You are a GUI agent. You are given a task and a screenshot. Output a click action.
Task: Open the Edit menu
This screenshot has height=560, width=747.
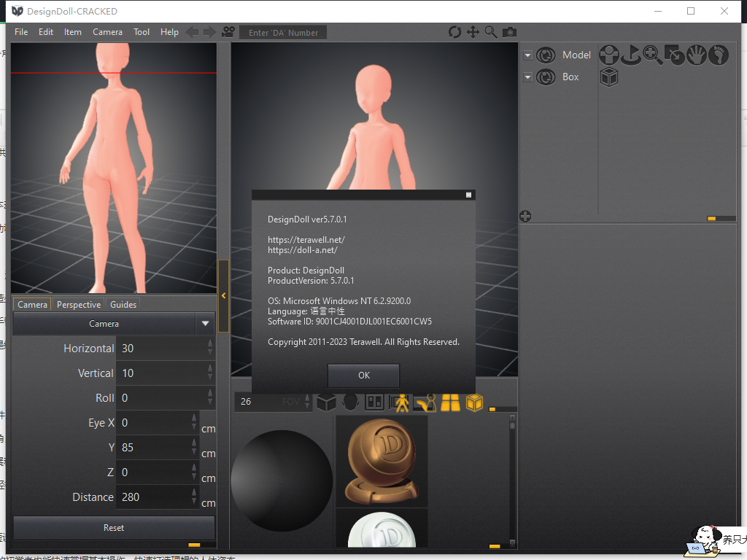46,32
